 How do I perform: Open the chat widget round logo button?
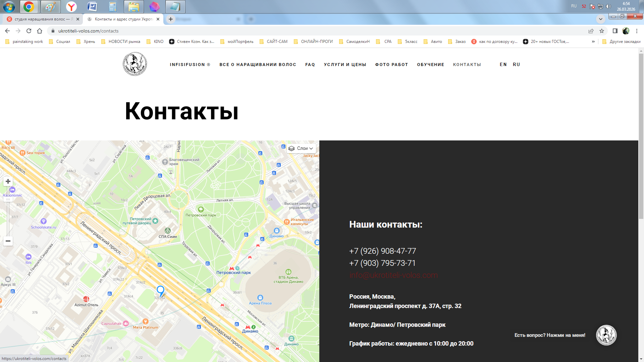point(606,335)
